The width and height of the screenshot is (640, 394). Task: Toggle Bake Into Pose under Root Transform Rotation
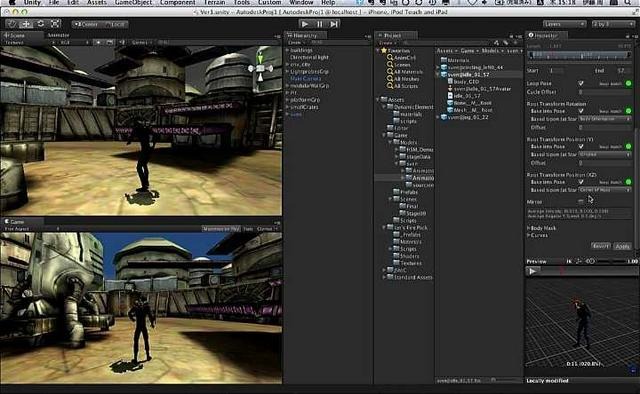(x=581, y=111)
